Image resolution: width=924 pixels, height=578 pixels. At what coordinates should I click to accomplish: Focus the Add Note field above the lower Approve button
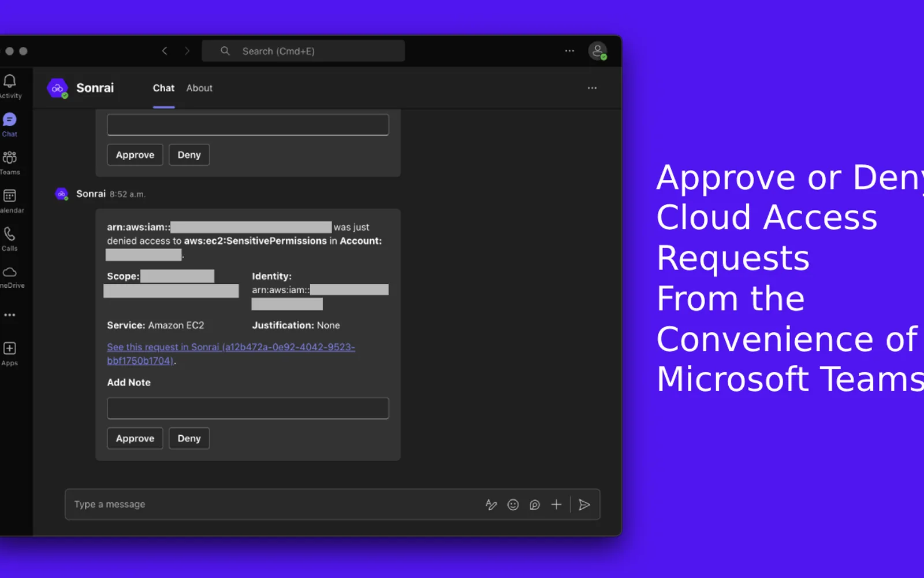click(x=248, y=408)
